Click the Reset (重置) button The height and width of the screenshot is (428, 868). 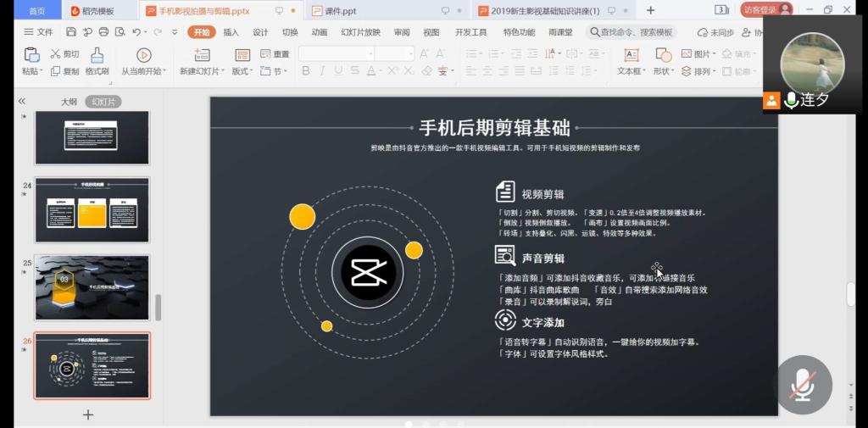(275, 54)
